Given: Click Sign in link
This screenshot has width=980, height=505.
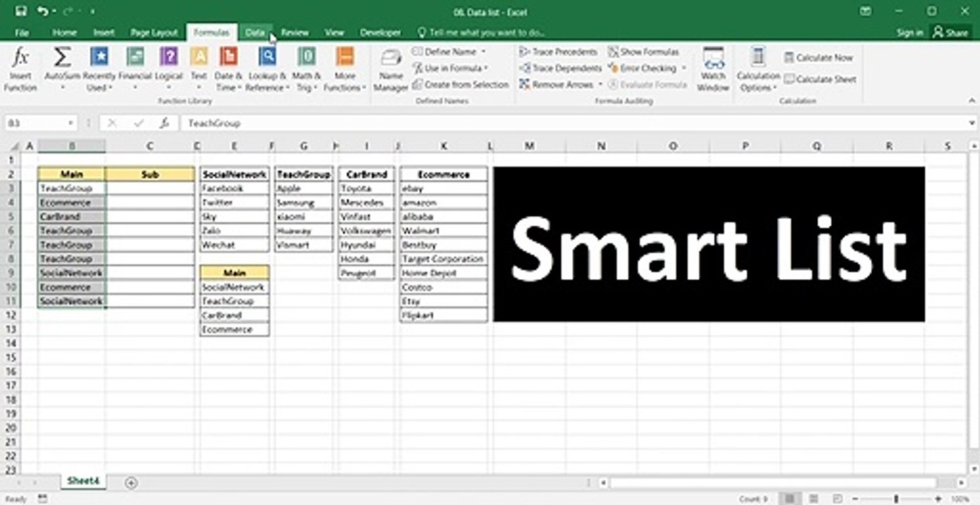Looking at the screenshot, I should pos(910,32).
